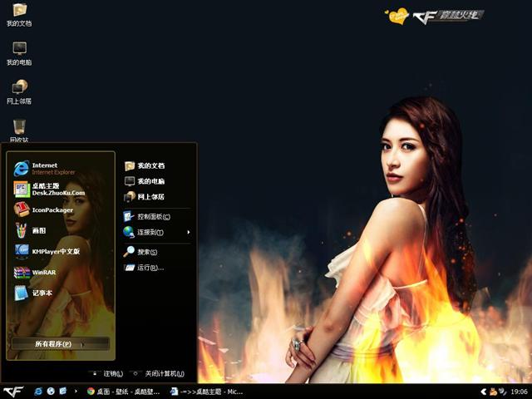Open 我的电脑 desktop icon
This screenshot has height=399, width=532.
pyautogui.click(x=19, y=53)
